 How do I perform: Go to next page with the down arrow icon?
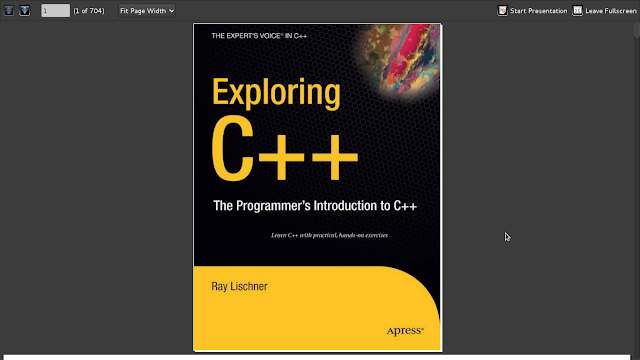coord(24,11)
